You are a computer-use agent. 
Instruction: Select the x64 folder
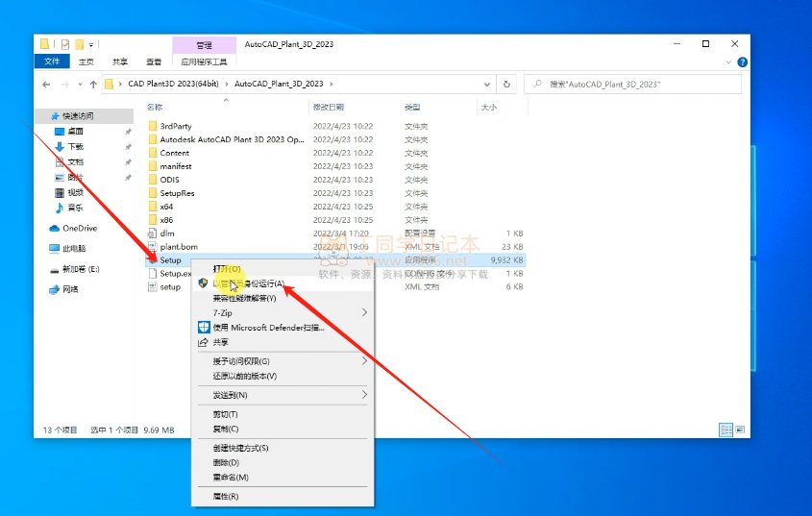tap(166, 207)
